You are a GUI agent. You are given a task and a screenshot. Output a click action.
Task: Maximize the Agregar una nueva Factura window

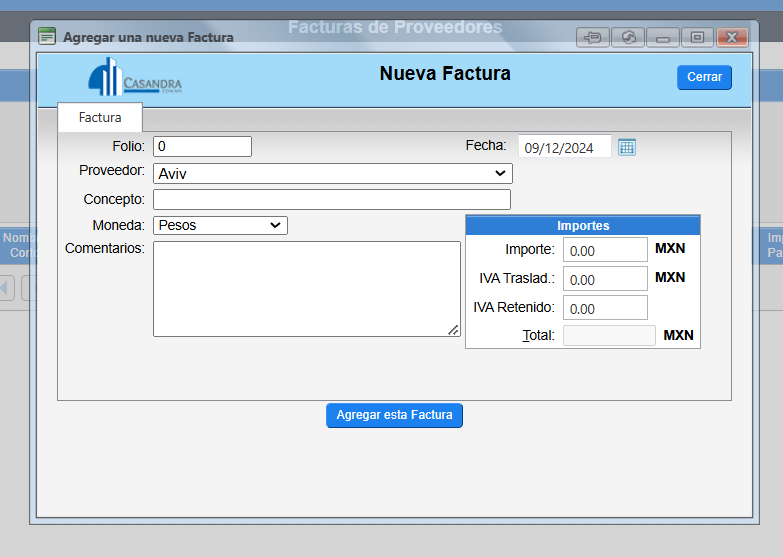pos(697,37)
